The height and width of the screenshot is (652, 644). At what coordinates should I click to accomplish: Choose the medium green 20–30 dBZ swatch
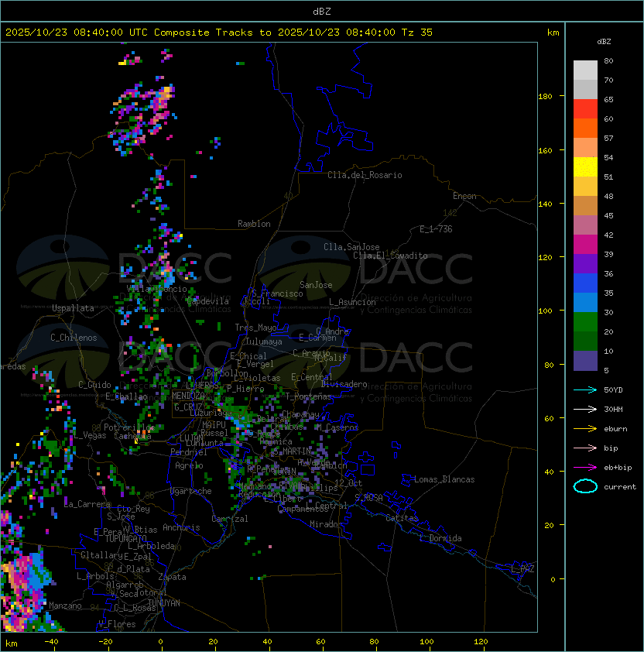coord(585,322)
